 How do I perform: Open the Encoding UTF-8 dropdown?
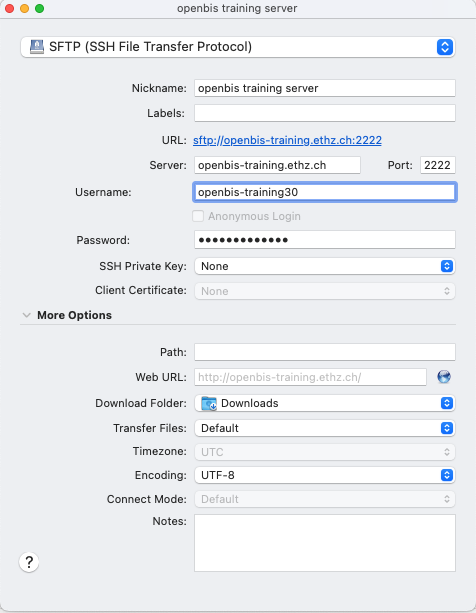tap(324, 475)
